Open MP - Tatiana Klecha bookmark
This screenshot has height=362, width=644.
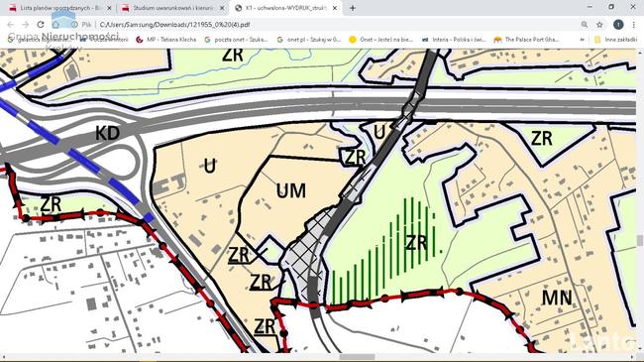point(166,40)
